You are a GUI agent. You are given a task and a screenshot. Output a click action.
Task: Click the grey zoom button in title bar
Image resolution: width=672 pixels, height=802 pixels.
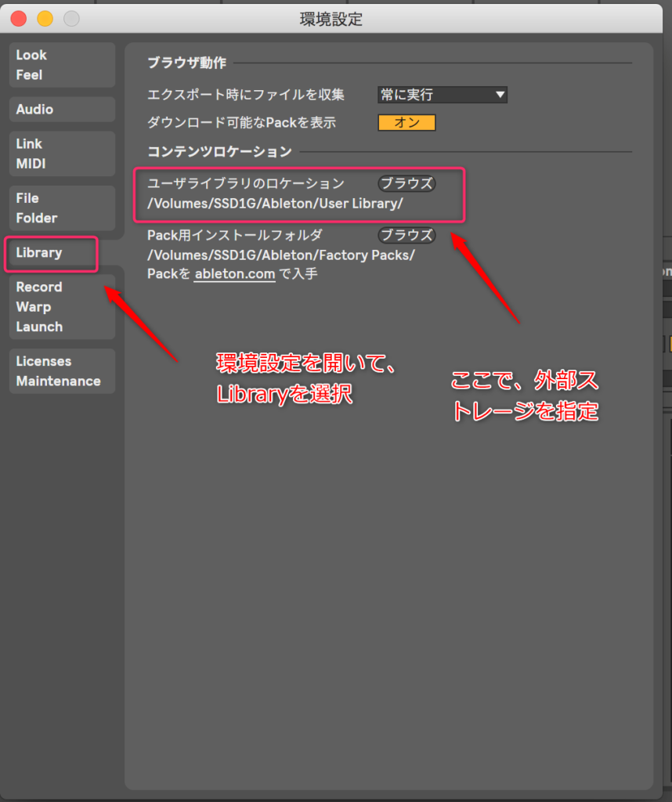71,19
